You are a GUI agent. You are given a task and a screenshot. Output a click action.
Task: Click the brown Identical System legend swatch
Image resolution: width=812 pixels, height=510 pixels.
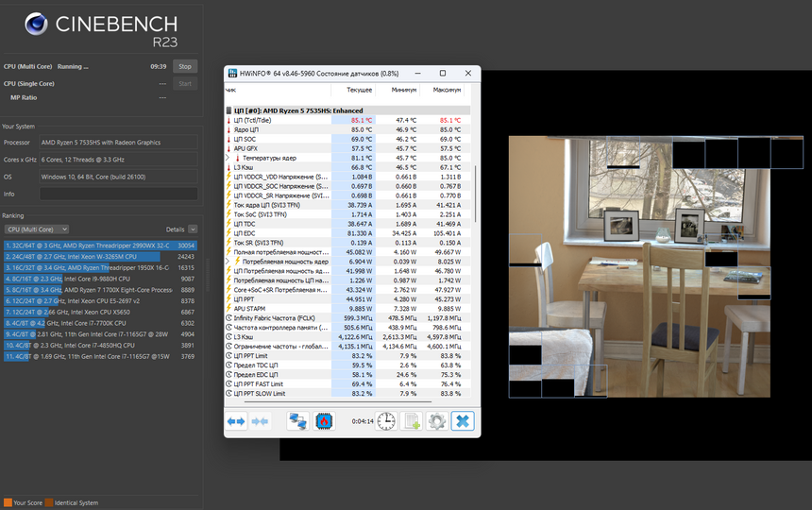point(49,502)
